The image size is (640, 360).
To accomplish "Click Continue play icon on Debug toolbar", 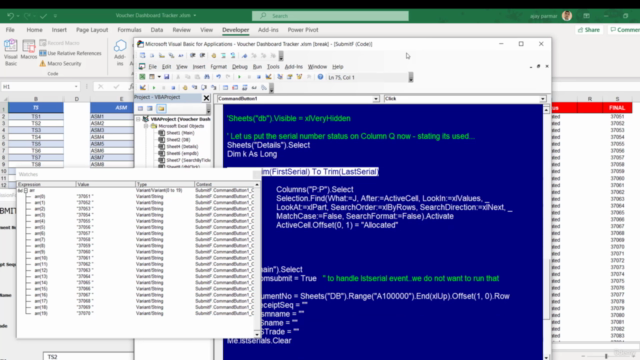I will click(154, 87).
